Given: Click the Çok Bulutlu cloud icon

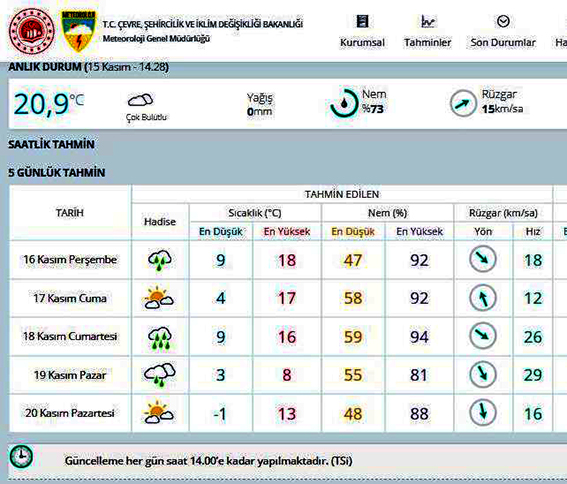Looking at the screenshot, I should point(141,99).
